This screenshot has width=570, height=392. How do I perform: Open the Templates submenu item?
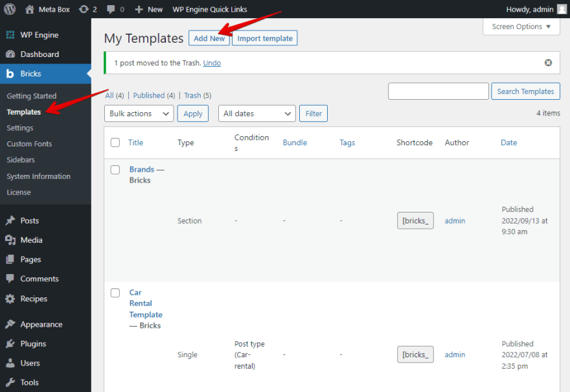[23, 112]
